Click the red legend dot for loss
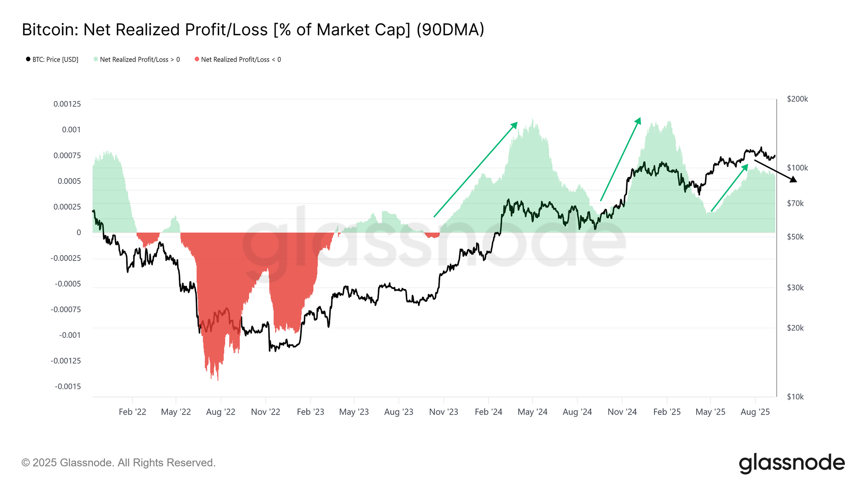This screenshot has width=868, height=488. point(197,59)
